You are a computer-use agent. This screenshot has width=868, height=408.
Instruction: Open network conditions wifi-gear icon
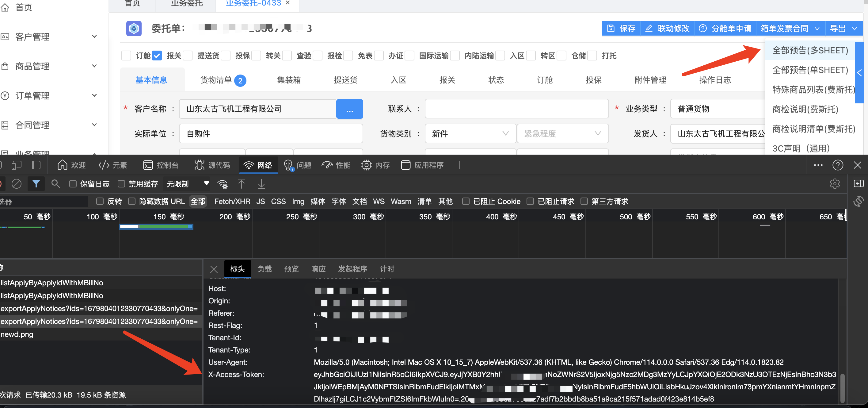[223, 184]
